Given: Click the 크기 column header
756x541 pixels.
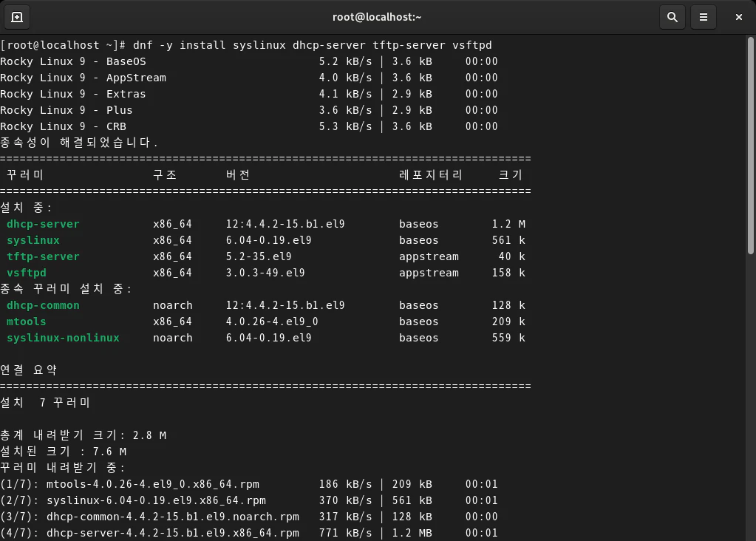Looking at the screenshot, I should [510, 175].
